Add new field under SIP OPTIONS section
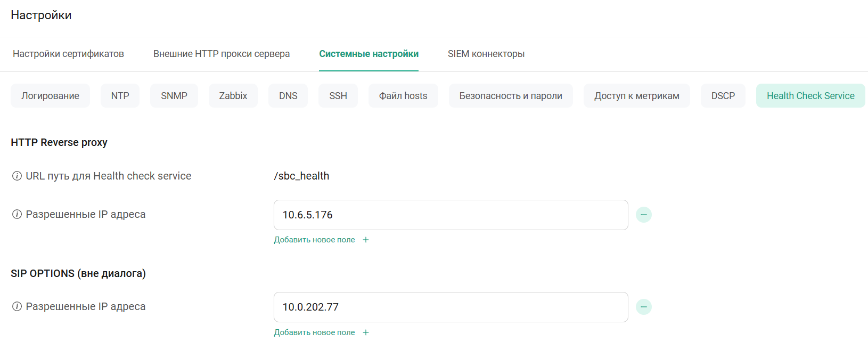This screenshot has width=868, height=350. click(x=321, y=332)
